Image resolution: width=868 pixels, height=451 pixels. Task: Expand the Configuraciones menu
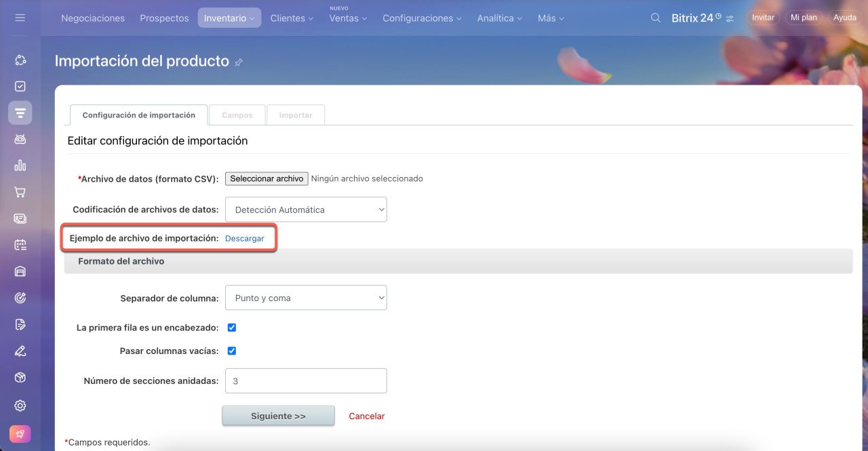(x=422, y=18)
